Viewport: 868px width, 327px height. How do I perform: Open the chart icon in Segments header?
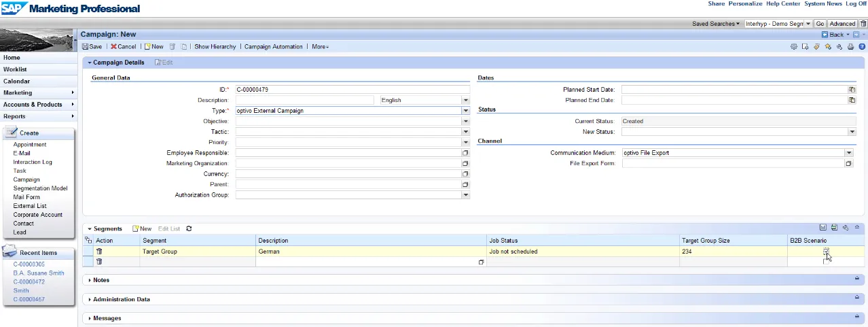pyautogui.click(x=822, y=228)
